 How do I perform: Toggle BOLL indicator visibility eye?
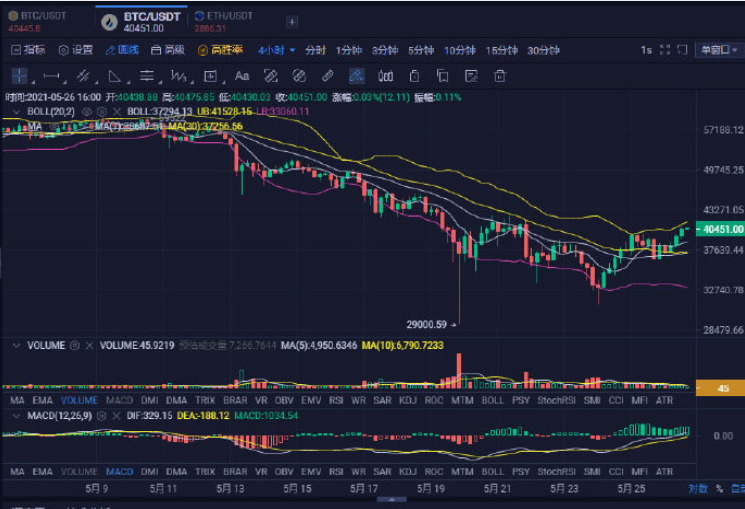pos(86,112)
